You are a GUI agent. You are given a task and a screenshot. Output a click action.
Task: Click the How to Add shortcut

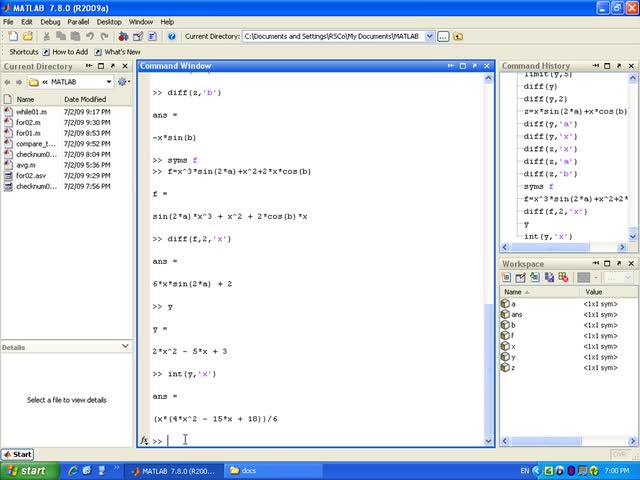(65, 52)
